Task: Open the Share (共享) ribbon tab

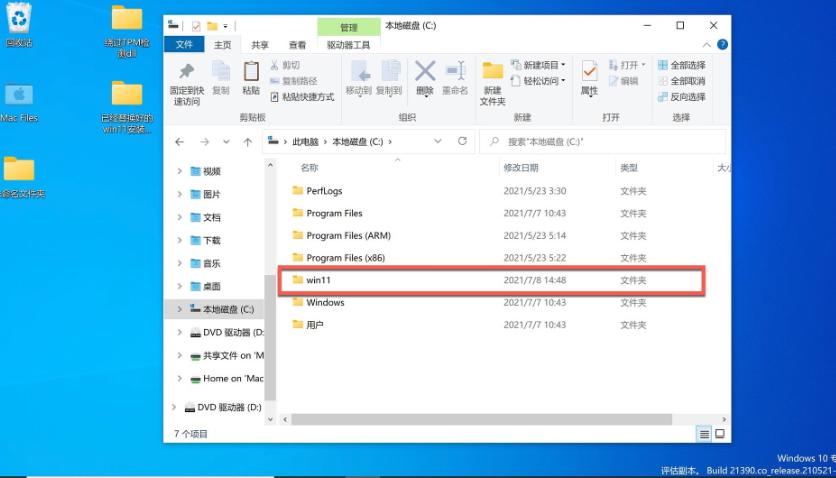Action: point(260,45)
